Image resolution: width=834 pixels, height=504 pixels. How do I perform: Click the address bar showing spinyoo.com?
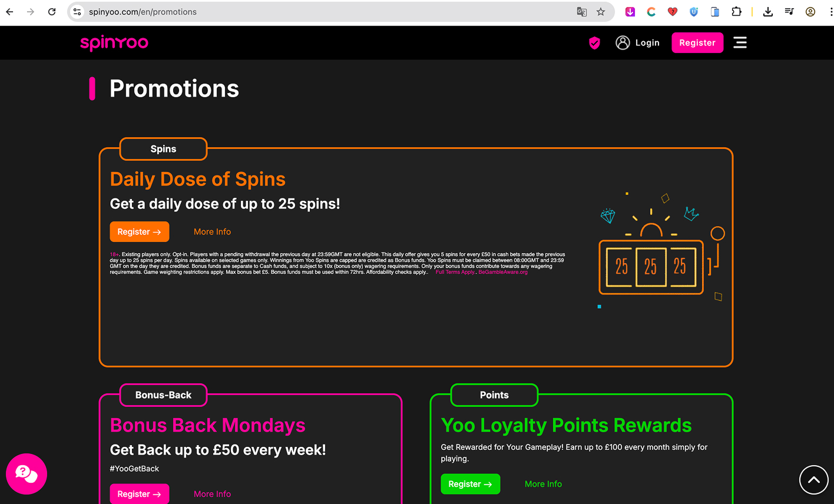click(x=141, y=11)
